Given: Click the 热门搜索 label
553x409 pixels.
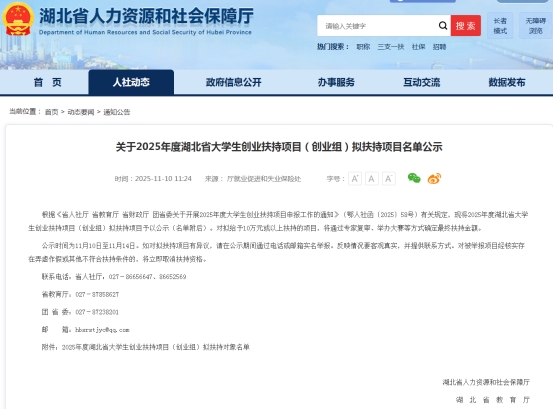Looking at the screenshot, I should coord(333,47).
